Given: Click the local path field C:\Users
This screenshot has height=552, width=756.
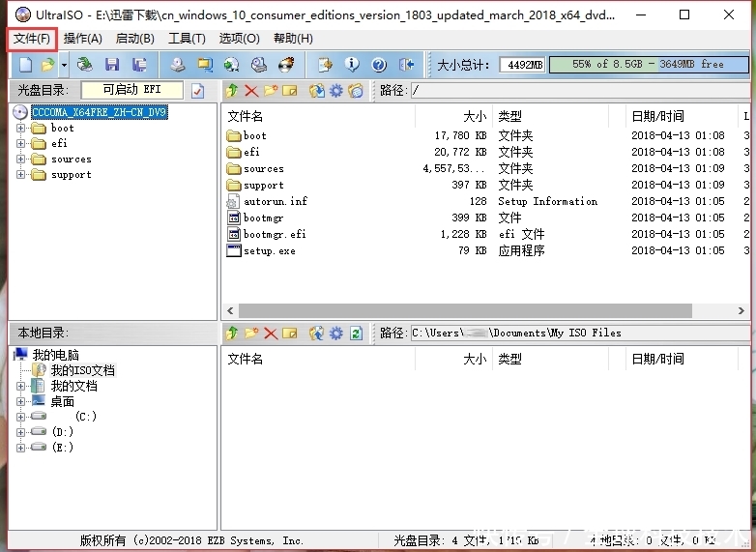Looking at the screenshot, I should 580,334.
